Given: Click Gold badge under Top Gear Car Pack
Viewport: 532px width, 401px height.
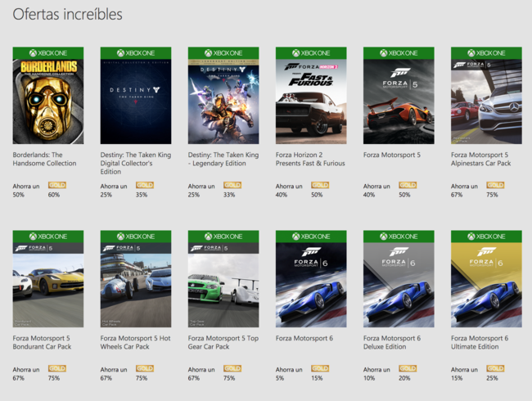Looking at the screenshot, I should click(x=232, y=368).
